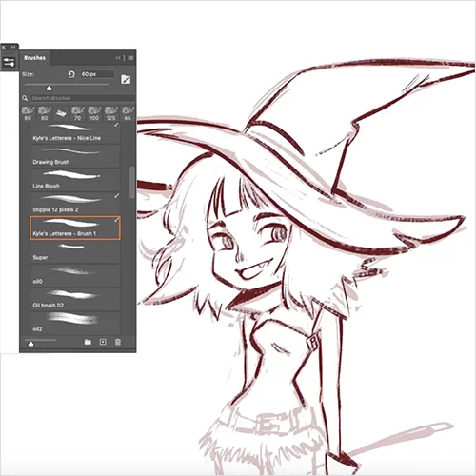This screenshot has width=476, height=476.
Task: Toggle the brush settings panel button
Action: [126, 79]
